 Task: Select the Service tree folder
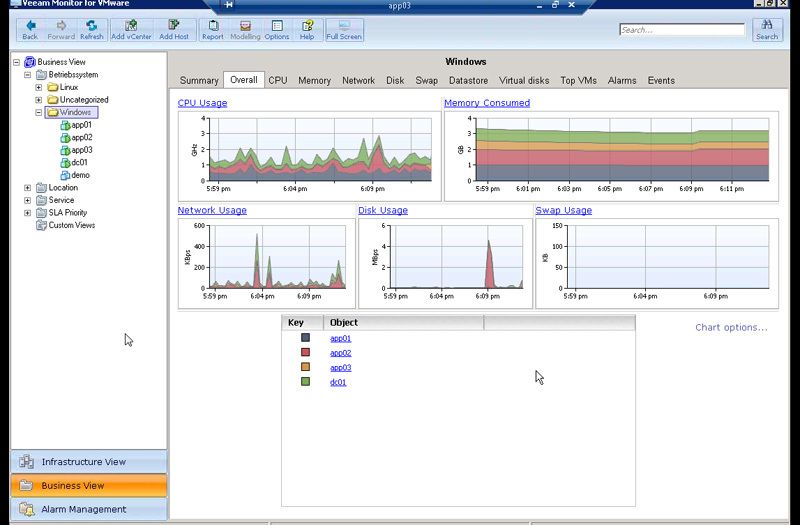61,200
